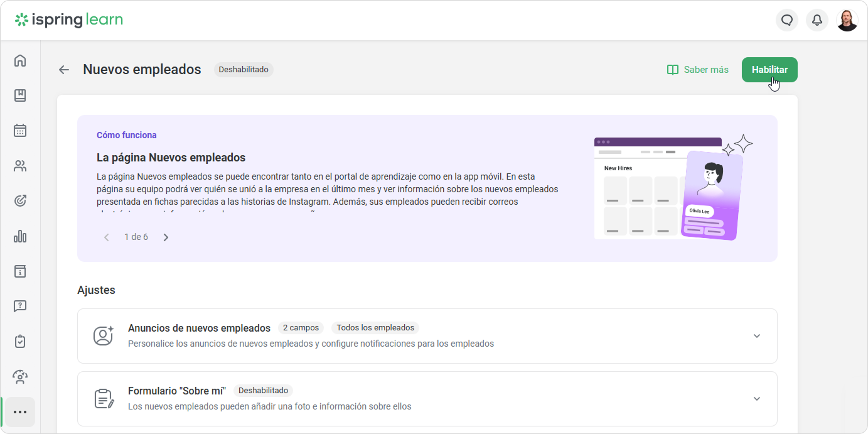Open the clipboard checklist icon in sidebar

[x=20, y=342]
